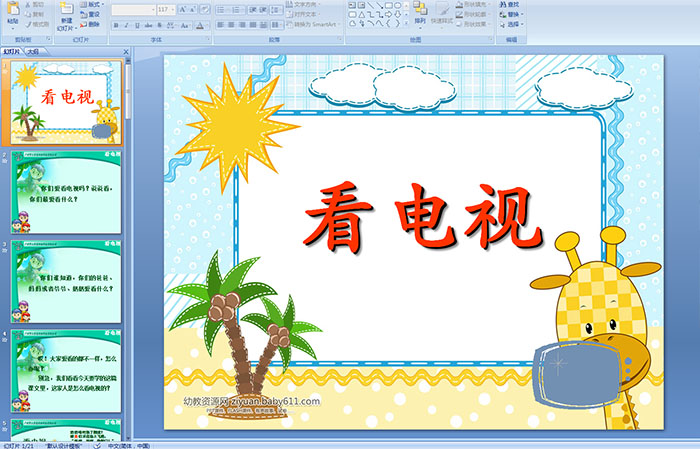
Task: Toggle Text Shadow formatting
Action: click(x=159, y=25)
